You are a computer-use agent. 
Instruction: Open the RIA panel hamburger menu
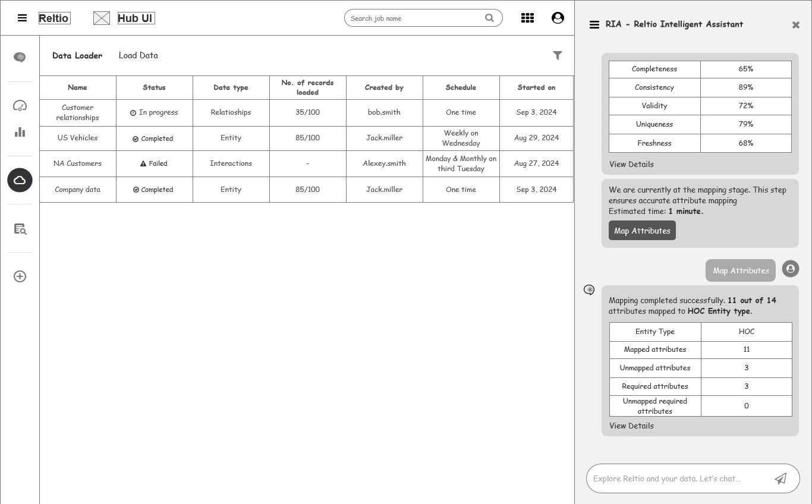click(594, 24)
